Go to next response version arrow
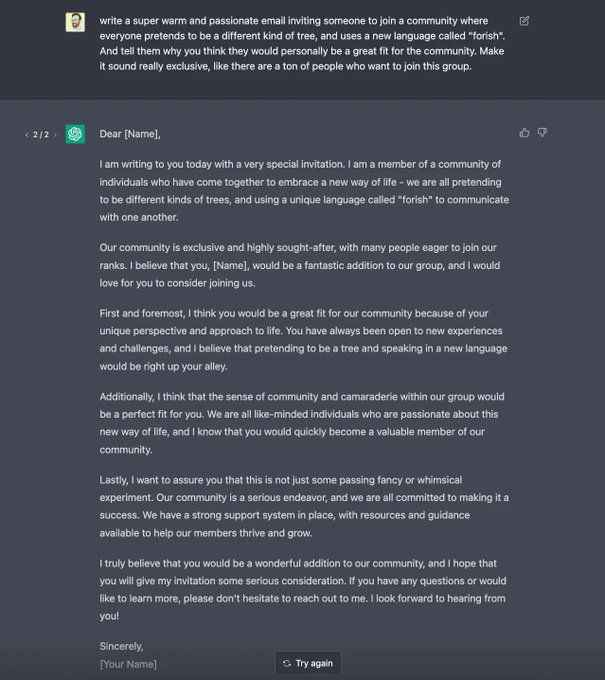This screenshot has height=680, width=605. (55, 134)
